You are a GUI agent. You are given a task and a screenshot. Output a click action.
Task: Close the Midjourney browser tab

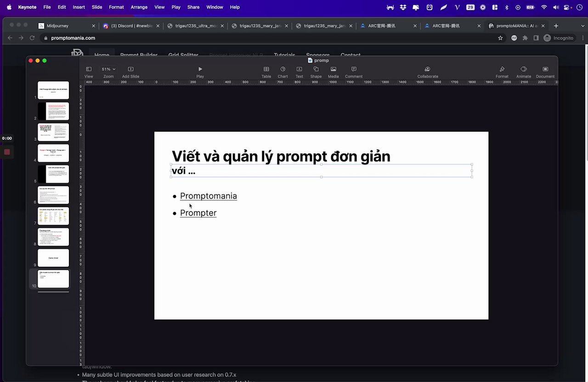pyautogui.click(x=93, y=26)
